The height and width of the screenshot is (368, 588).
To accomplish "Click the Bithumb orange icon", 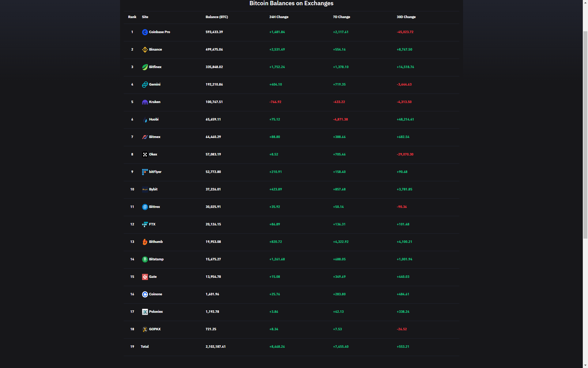I will [x=145, y=242].
